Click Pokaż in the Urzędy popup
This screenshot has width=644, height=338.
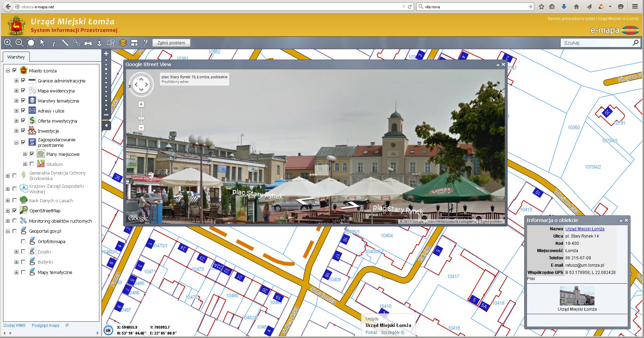371,332
